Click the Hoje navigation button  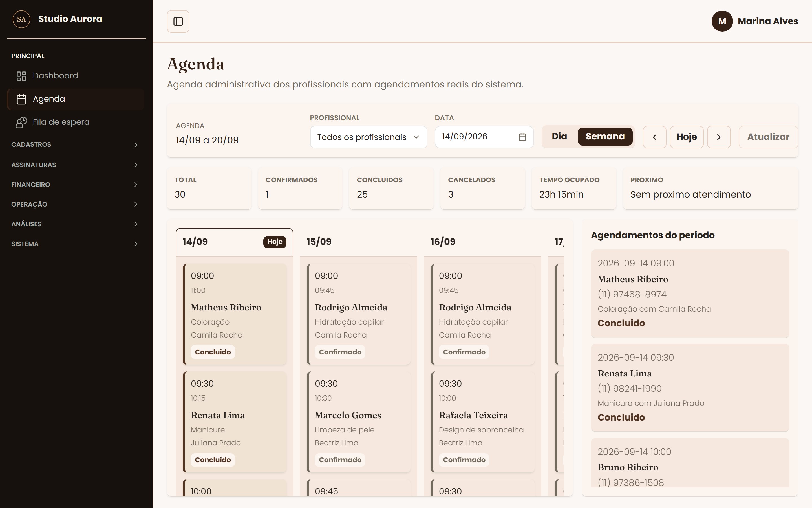(687, 137)
